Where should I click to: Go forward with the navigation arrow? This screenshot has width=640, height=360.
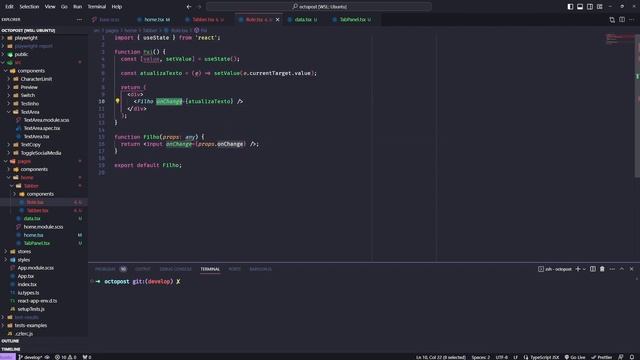point(199,7)
